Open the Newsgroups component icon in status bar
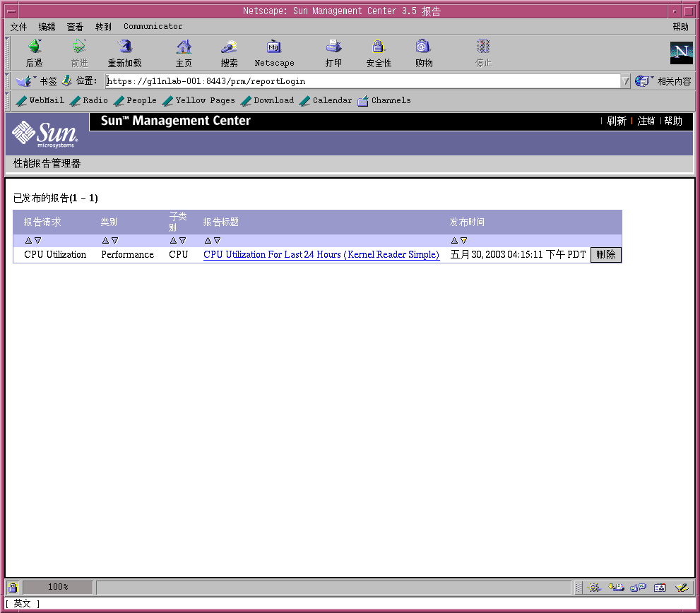This screenshot has height=613, width=700. click(639, 588)
